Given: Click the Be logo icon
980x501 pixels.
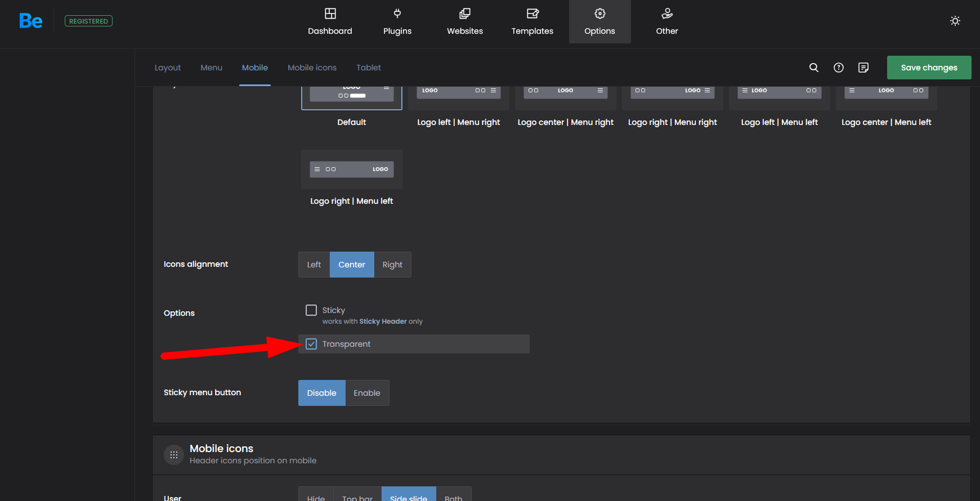Looking at the screenshot, I should [x=30, y=21].
